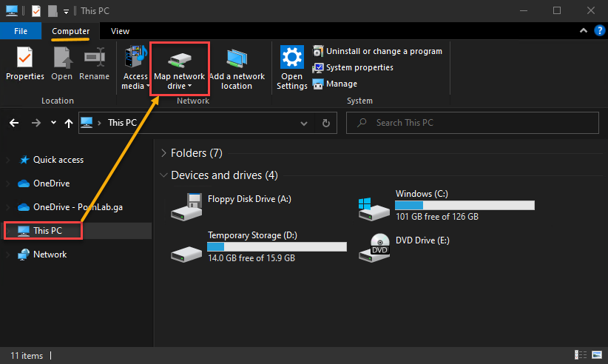Click the Map network drive icon

point(180,60)
